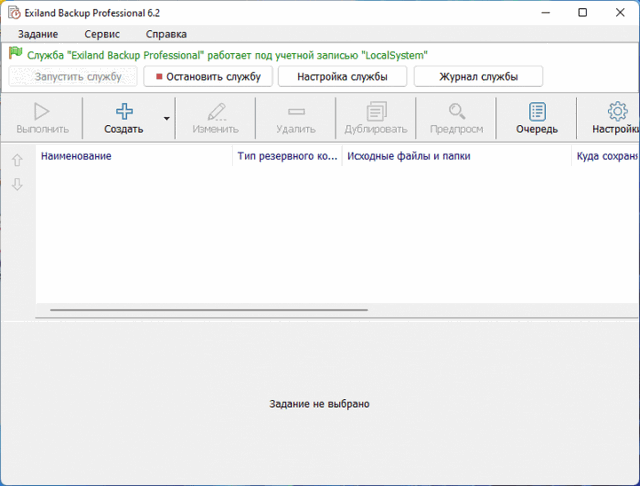Open the Очередь queue list
The height and width of the screenshot is (486, 640).
point(537,111)
